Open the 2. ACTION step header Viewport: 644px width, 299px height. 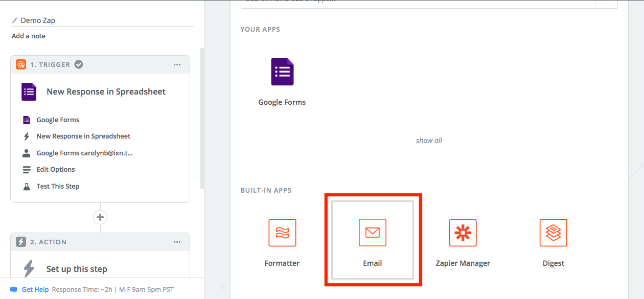[100, 242]
